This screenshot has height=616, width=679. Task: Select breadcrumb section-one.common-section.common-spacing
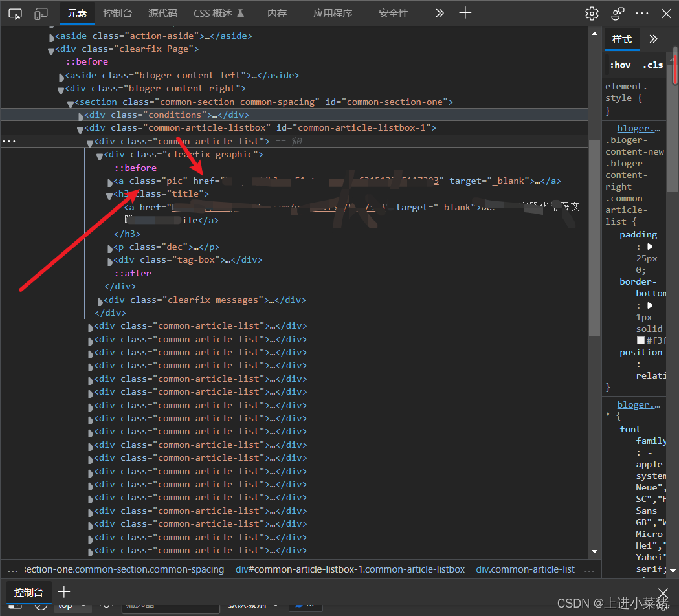pos(124,569)
